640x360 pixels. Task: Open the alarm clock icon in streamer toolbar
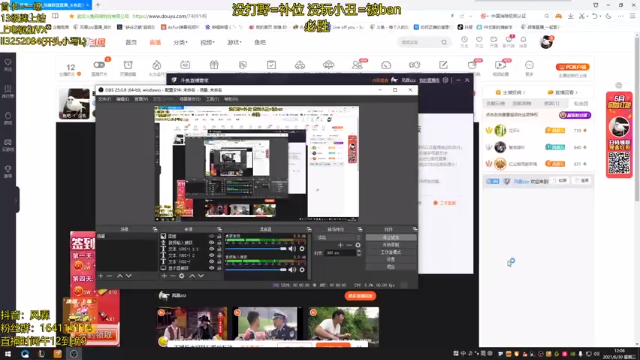click(128, 65)
